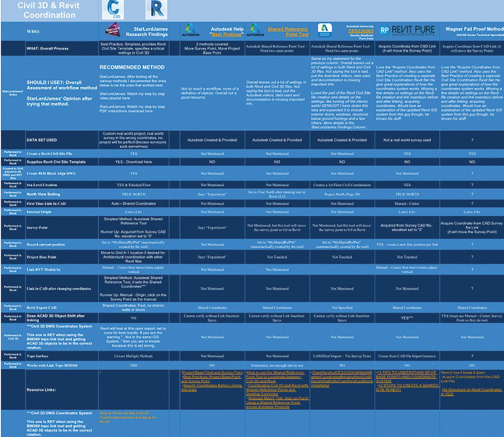This screenshot has width=504, height=437.
Task: Select the 'Works with Link Topo BIM360' label
Action: pyautogui.click(x=52, y=366)
